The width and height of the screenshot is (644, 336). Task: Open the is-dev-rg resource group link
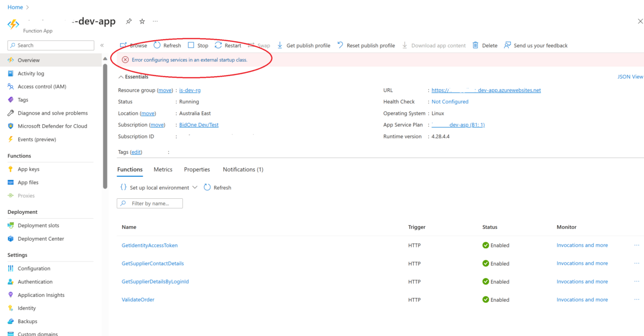190,91
